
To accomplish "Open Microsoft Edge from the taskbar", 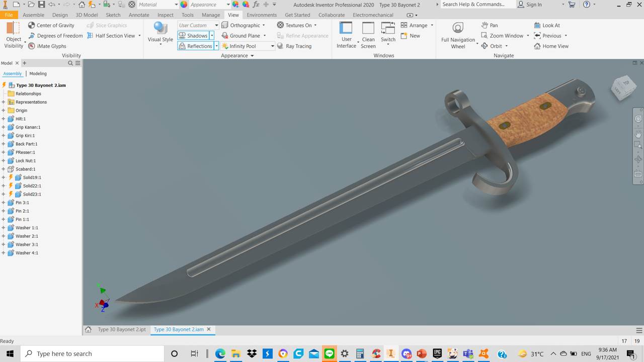I will pos(220,354).
